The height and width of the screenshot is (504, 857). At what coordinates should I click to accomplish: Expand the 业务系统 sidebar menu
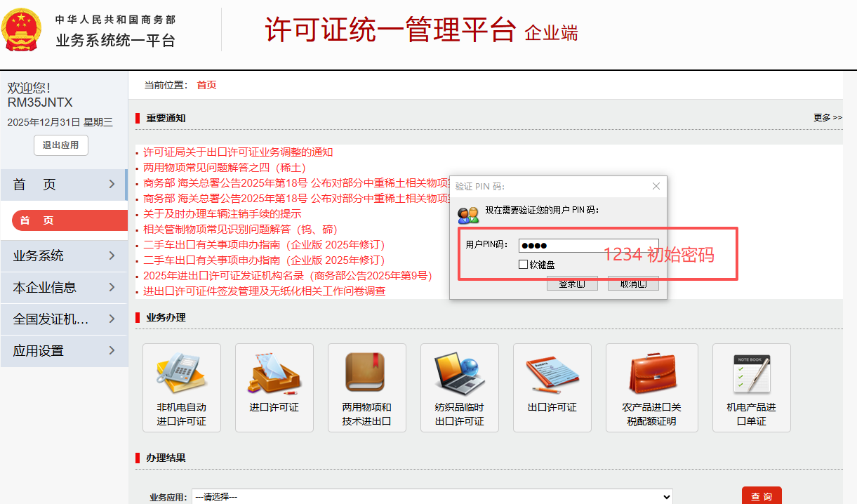point(64,256)
